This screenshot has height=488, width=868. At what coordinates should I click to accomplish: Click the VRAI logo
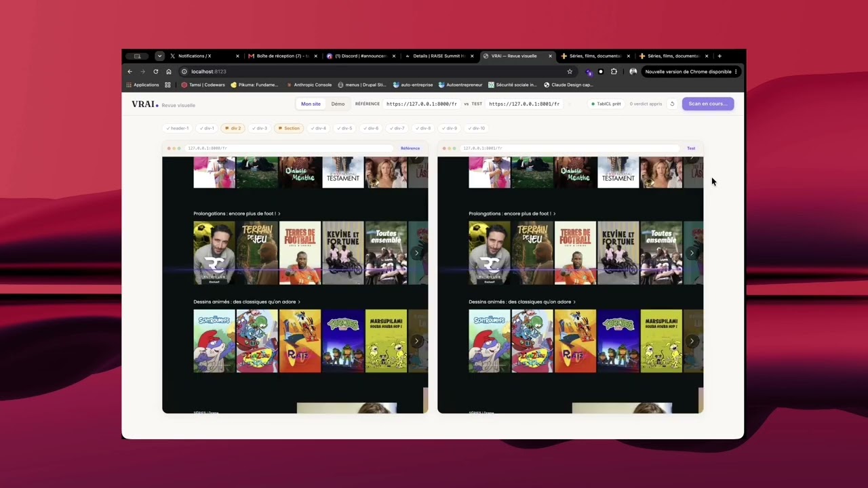click(143, 104)
